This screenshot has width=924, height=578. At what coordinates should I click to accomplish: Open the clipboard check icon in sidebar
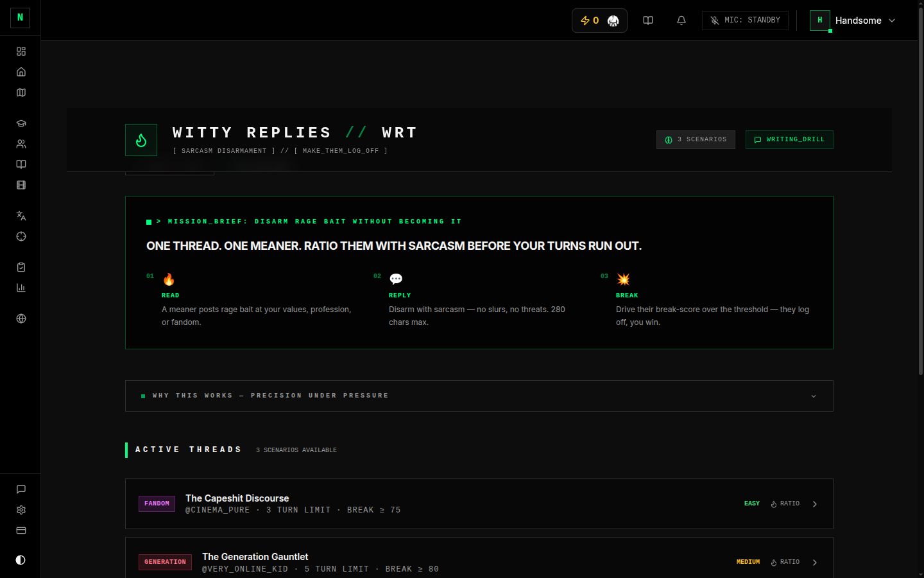pos(21,267)
